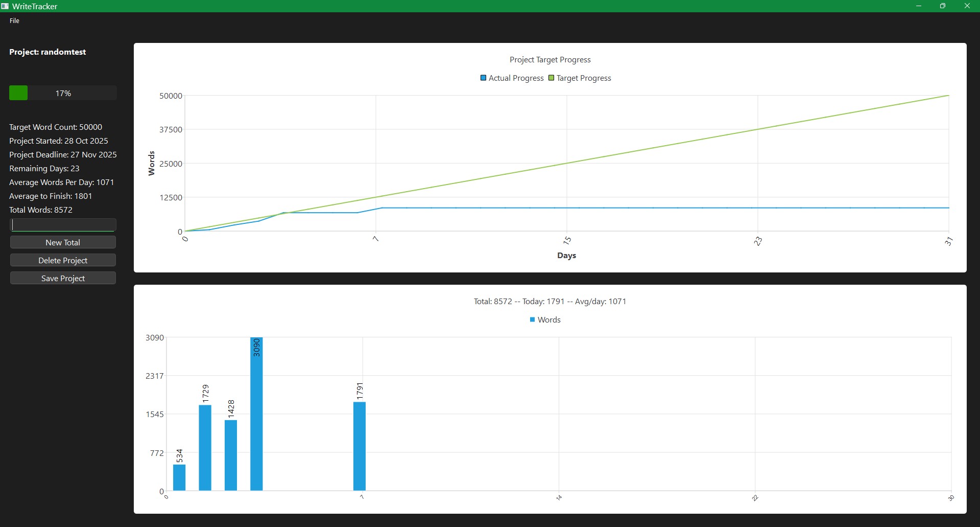980x527 pixels.
Task: Toggle the Target Progress legend marker
Action: tap(551, 78)
